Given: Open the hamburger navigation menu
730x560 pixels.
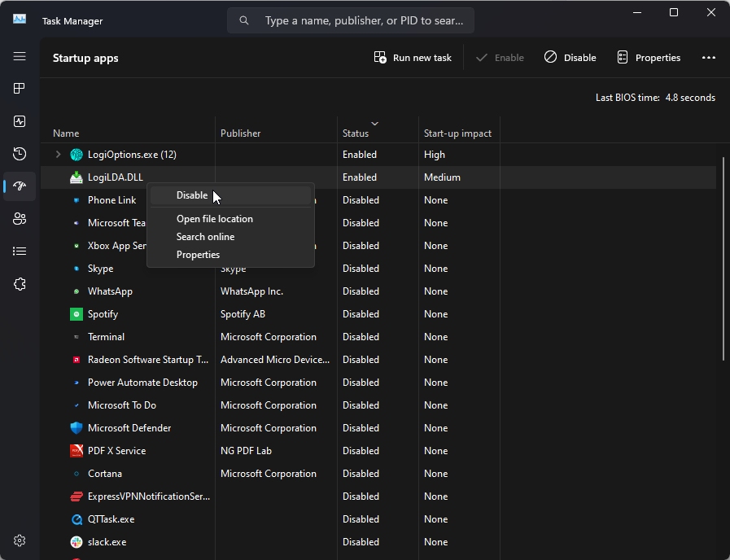Looking at the screenshot, I should coord(20,57).
